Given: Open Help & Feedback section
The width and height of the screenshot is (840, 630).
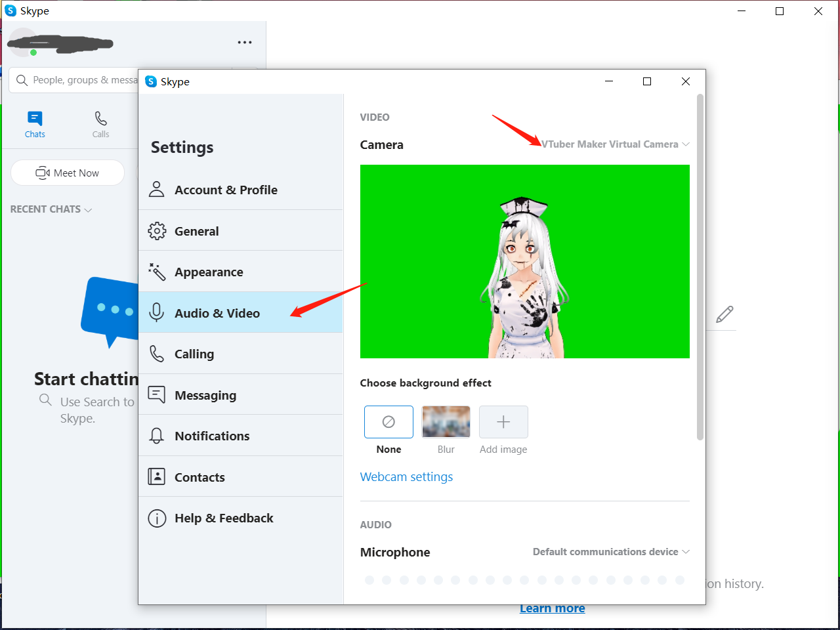Looking at the screenshot, I should pyautogui.click(x=241, y=518).
